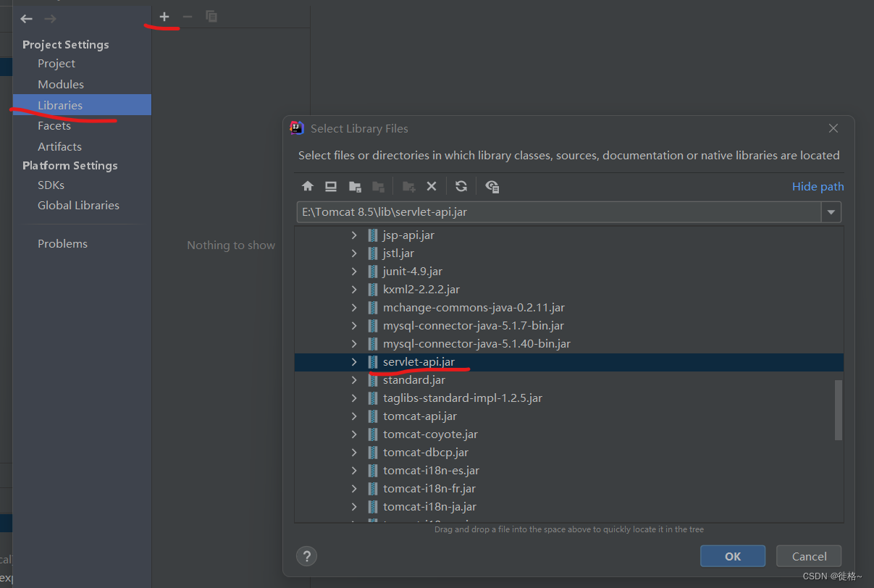Click the copy library icon
Screen dimensions: 874x588
click(211, 16)
